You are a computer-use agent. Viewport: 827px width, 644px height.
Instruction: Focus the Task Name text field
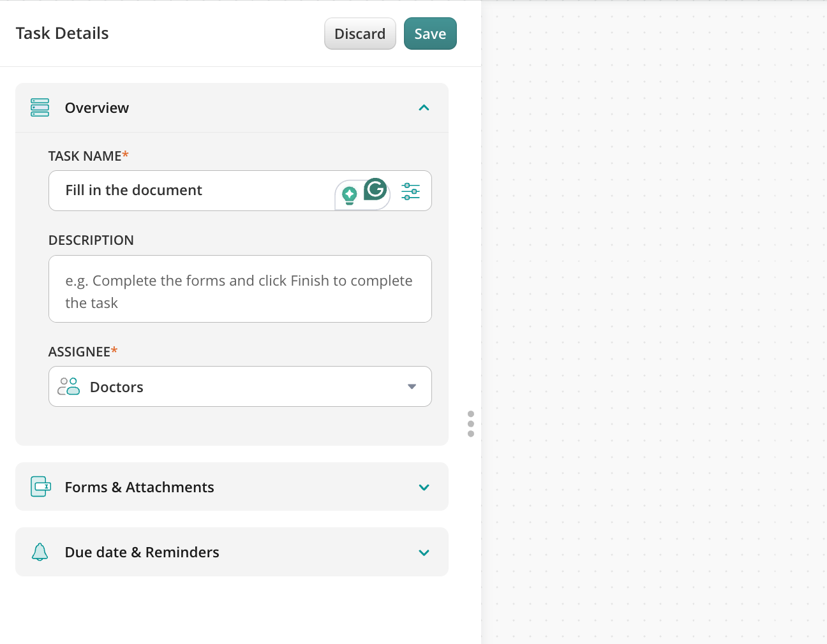[191, 191]
